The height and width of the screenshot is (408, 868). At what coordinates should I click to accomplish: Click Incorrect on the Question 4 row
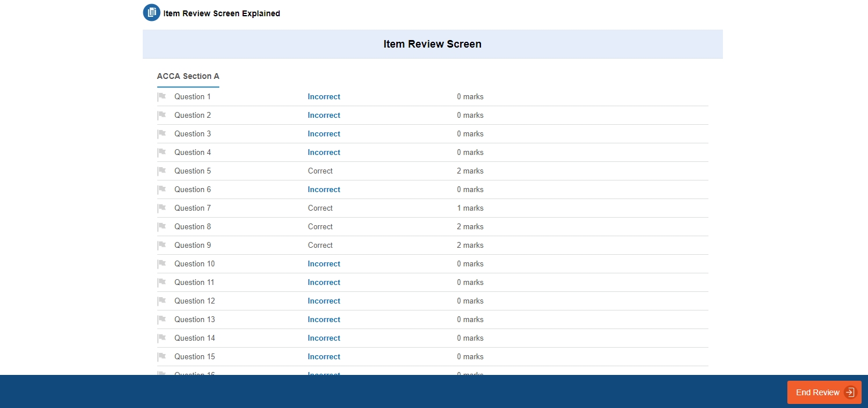[324, 153]
